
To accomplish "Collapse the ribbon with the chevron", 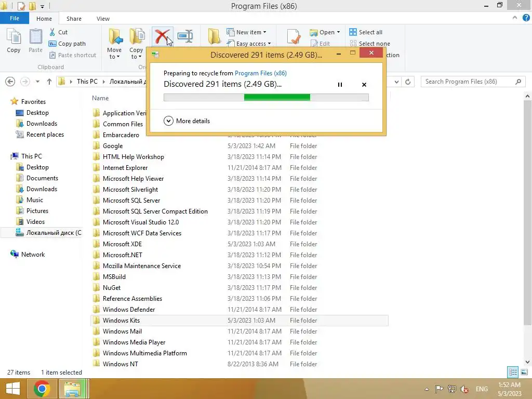I will pyautogui.click(x=515, y=18).
